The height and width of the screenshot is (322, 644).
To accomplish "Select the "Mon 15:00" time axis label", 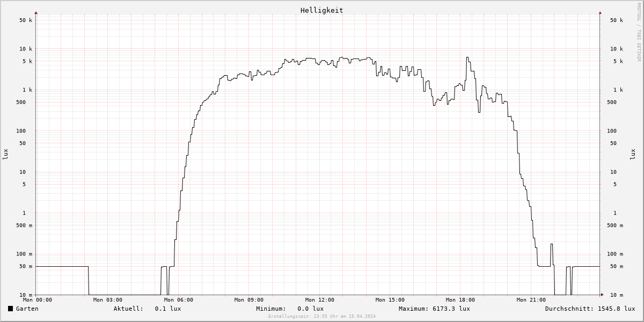I will [390, 300].
